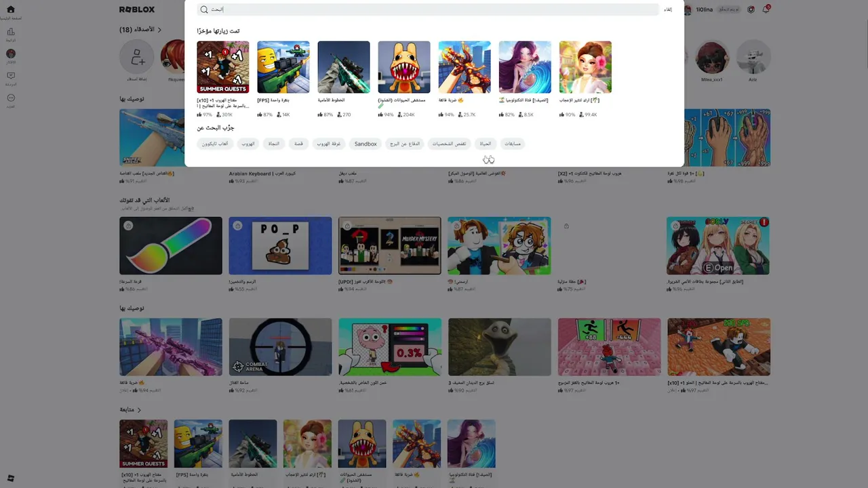868x488 pixels.
Task: Select the قصة suggestion chip
Action: point(298,144)
